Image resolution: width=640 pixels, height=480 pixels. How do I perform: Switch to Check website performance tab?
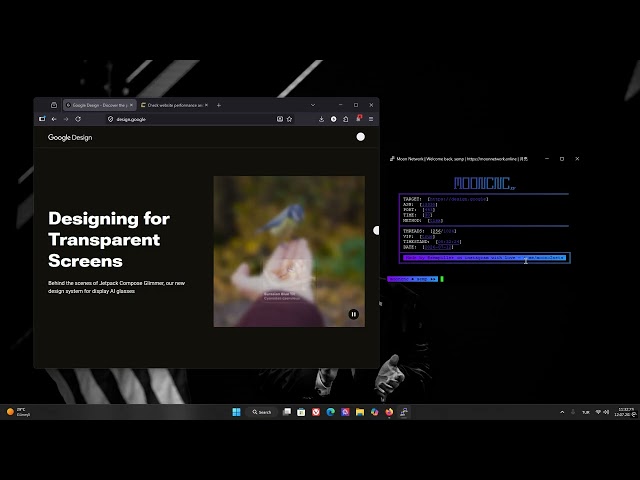coord(174,105)
